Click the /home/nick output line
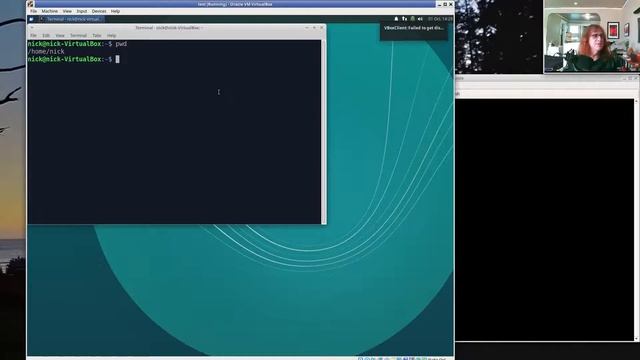Screen dimensions: 640x360 [x=46, y=51]
